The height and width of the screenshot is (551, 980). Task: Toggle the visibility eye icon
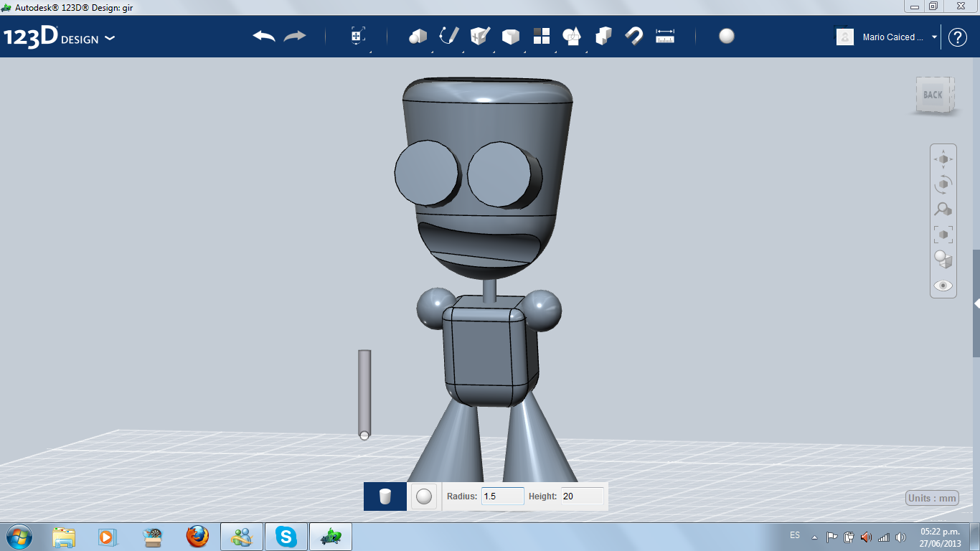pos(943,286)
